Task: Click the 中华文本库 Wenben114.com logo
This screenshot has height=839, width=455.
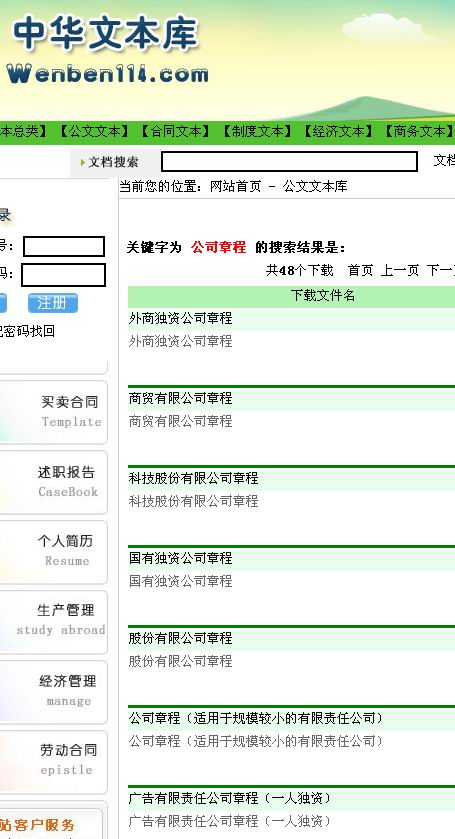Action: pyautogui.click(x=107, y=50)
